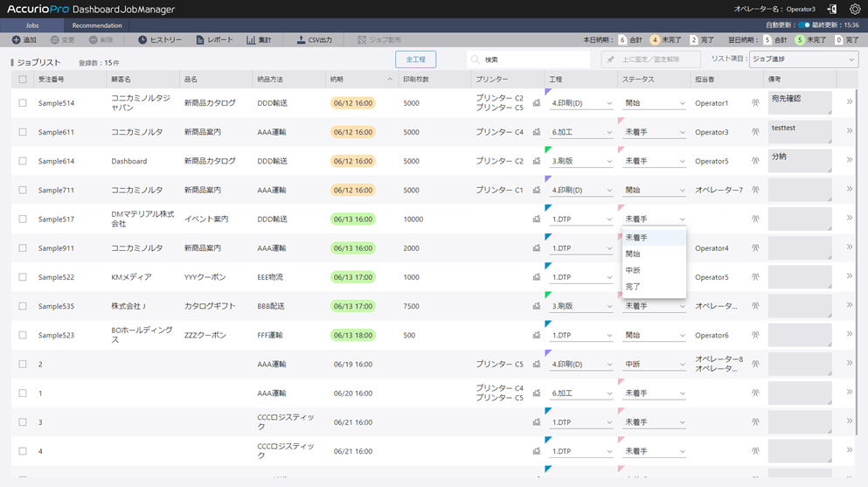
Task: Click the operator assign icon for Sample517
Action: point(755,219)
